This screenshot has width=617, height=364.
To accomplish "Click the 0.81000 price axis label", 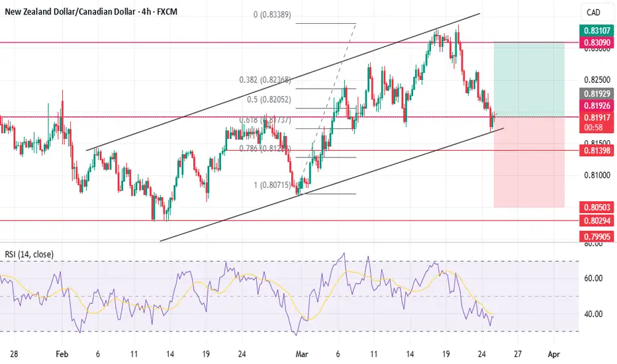I will tap(597, 175).
